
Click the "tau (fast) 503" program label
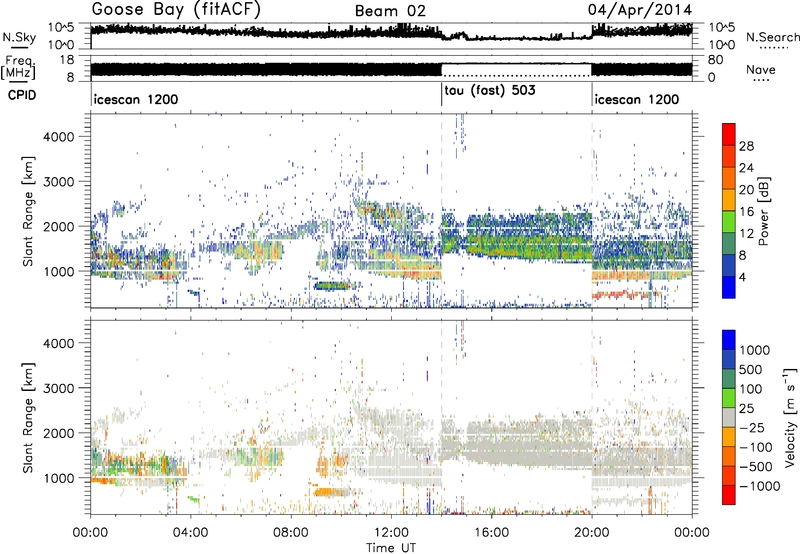(x=490, y=91)
